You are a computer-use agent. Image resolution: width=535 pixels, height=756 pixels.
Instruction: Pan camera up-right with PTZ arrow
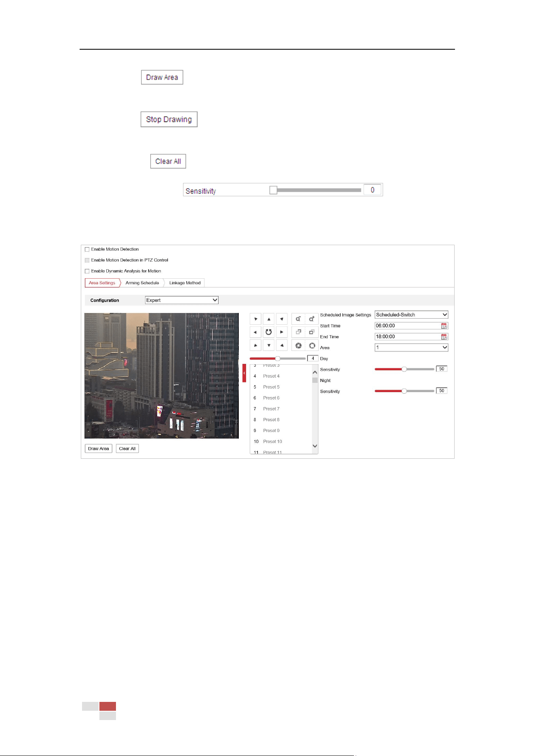point(282,319)
